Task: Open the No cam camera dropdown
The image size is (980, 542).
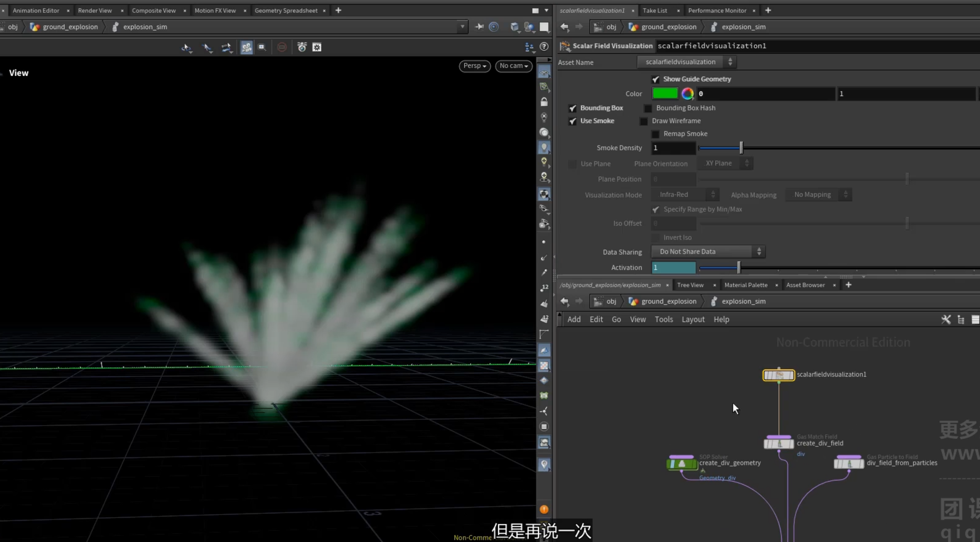Action: click(x=513, y=66)
